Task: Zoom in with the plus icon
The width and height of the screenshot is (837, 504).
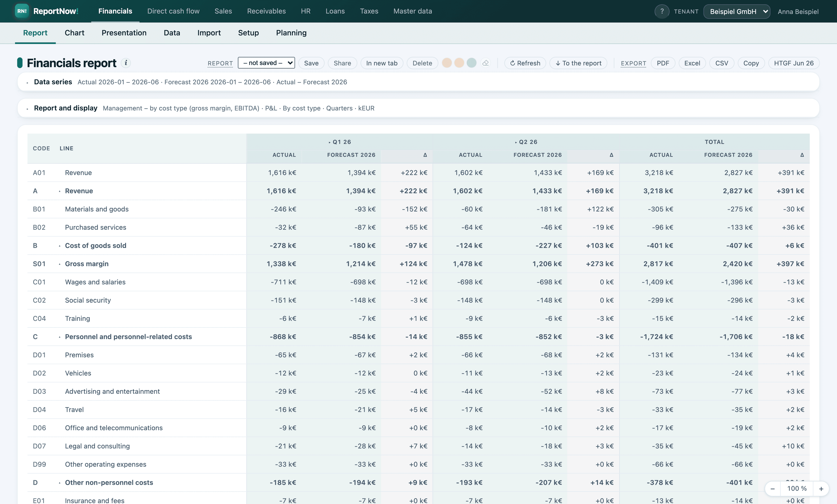Action: click(821, 488)
